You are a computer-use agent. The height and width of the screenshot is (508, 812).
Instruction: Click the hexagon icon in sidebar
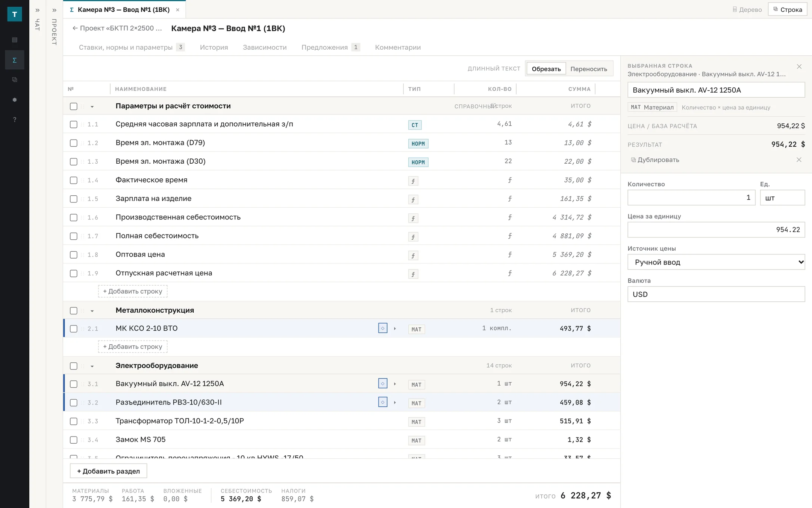(x=15, y=100)
